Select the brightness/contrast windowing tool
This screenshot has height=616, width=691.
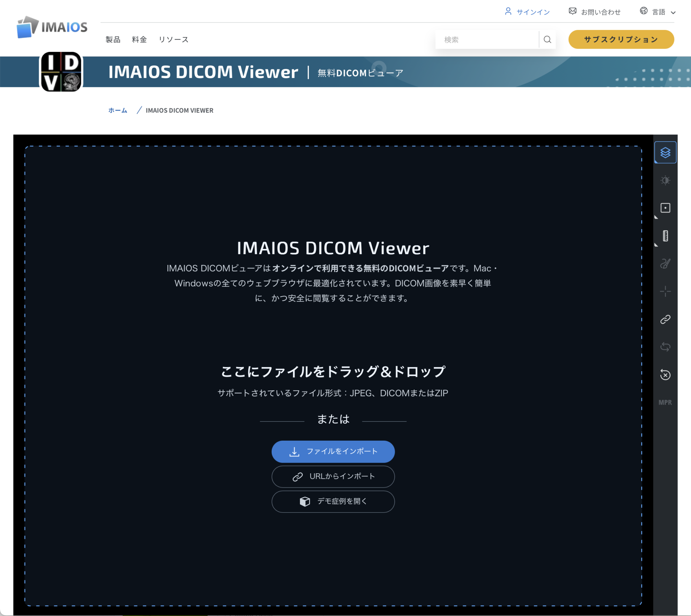pyautogui.click(x=665, y=180)
